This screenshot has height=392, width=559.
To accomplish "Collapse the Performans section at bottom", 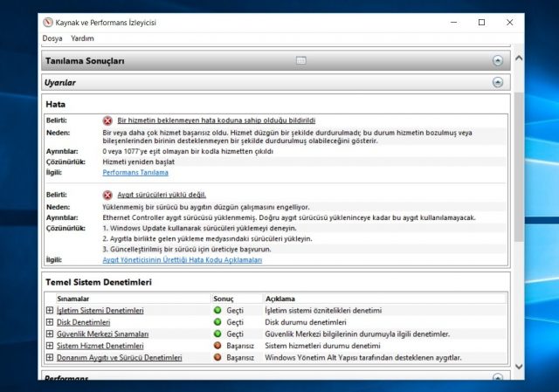I will [498, 376].
